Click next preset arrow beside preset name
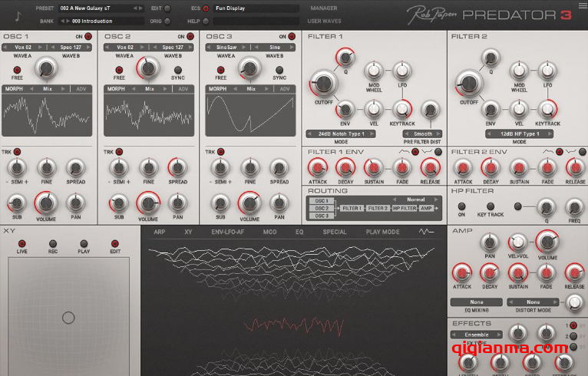This screenshot has width=588, height=376. point(139,8)
